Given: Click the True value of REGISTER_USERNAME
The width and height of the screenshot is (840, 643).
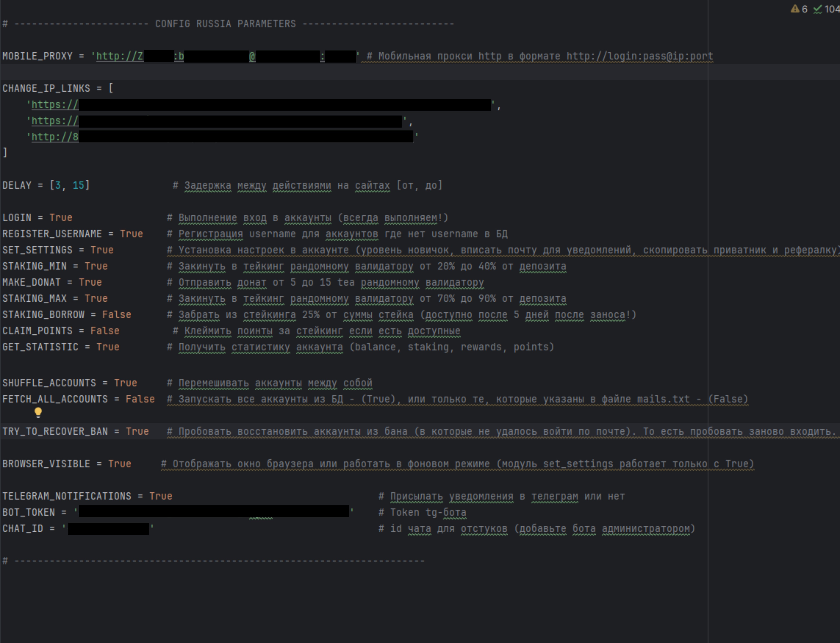Looking at the screenshot, I should 131,234.
